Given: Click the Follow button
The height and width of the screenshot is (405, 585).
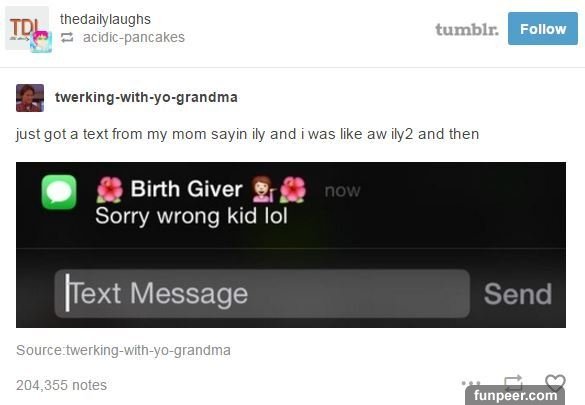Looking at the screenshot, I should point(542,29).
